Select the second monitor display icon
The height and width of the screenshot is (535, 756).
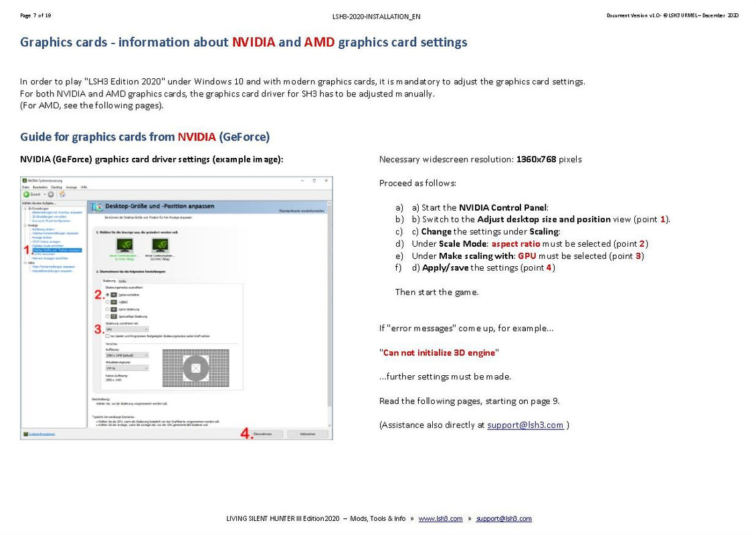click(x=160, y=245)
